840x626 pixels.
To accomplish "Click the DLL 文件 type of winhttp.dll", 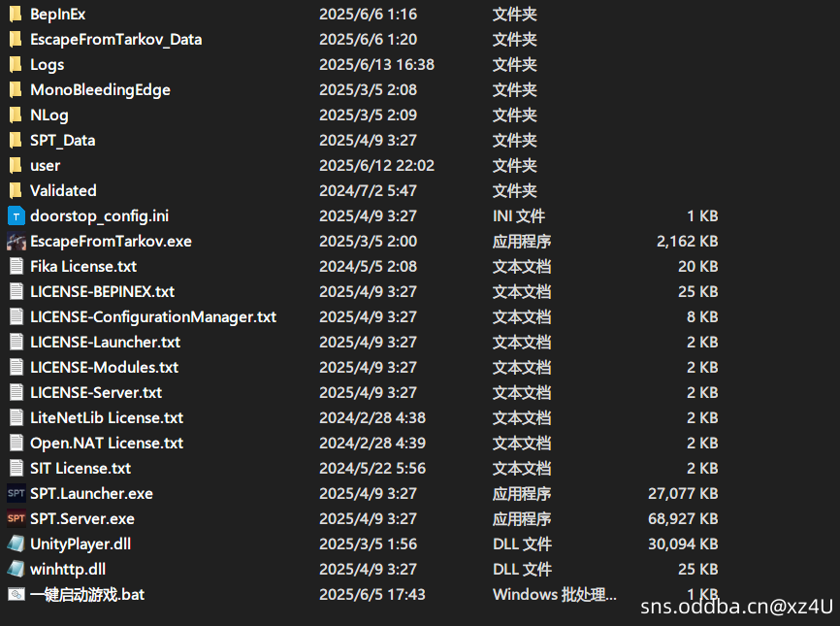I will pos(522,569).
